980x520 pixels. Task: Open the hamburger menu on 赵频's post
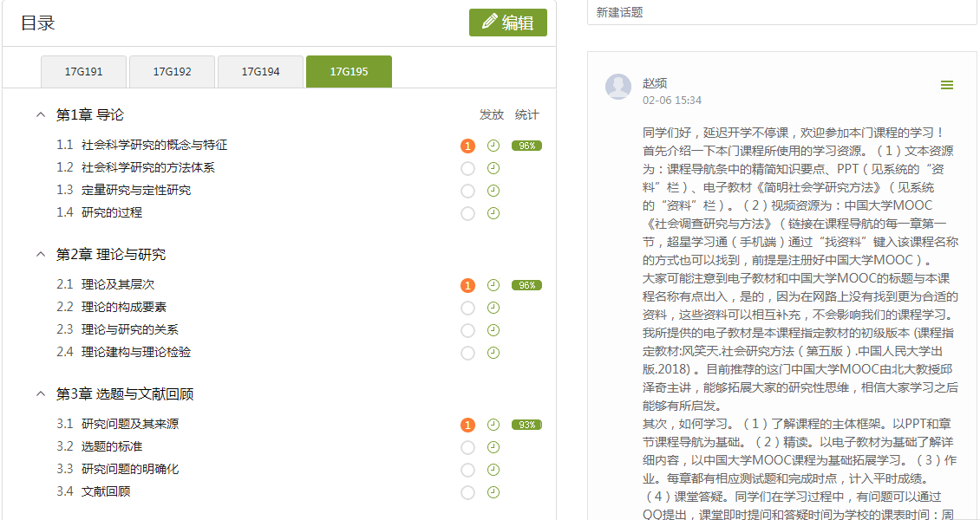click(947, 85)
